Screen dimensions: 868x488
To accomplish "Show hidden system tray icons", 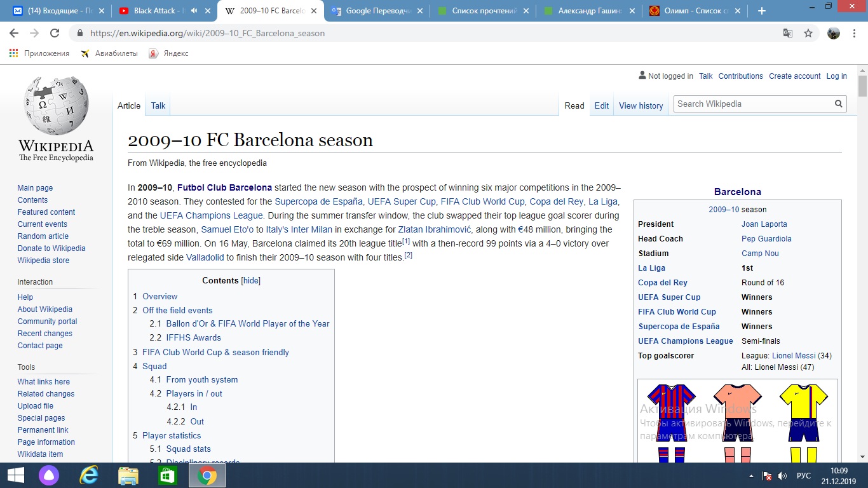I will (x=752, y=476).
